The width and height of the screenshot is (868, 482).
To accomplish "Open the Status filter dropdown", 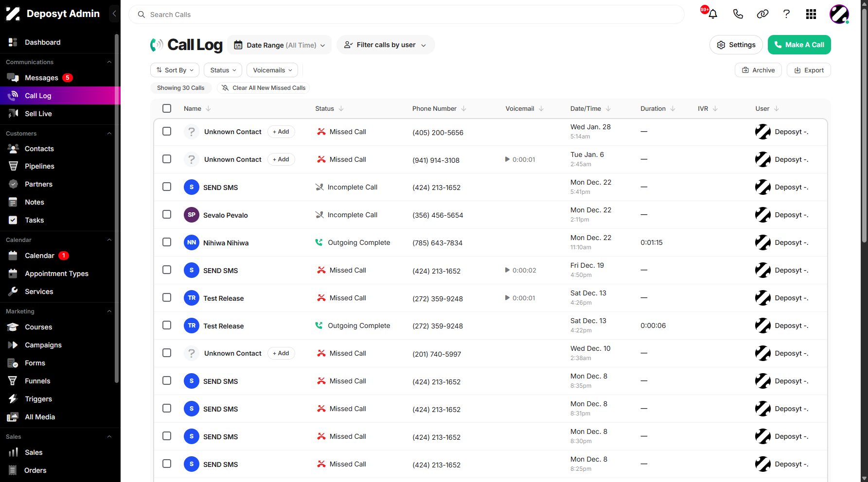I will (x=223, y=70).
